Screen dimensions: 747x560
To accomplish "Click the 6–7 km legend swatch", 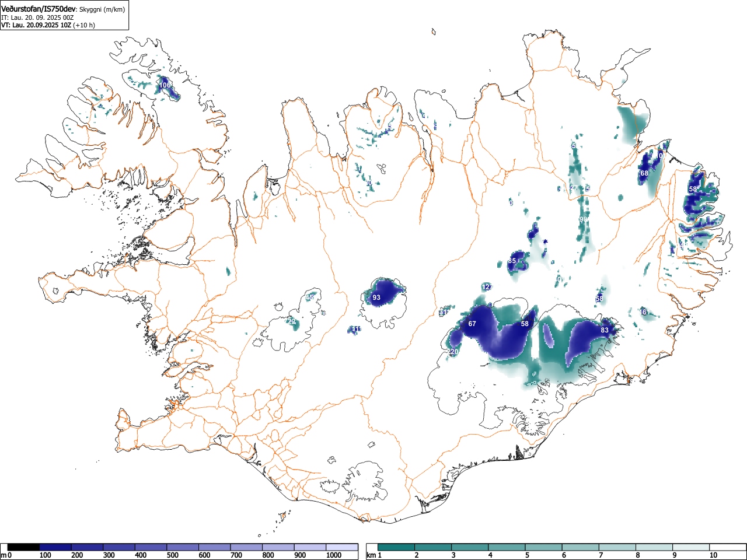I will [581, 547].
